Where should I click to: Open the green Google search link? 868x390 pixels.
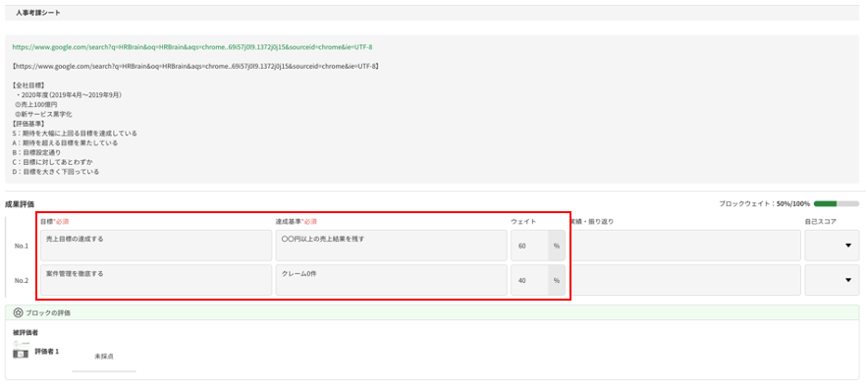click(x=192, y=47)
